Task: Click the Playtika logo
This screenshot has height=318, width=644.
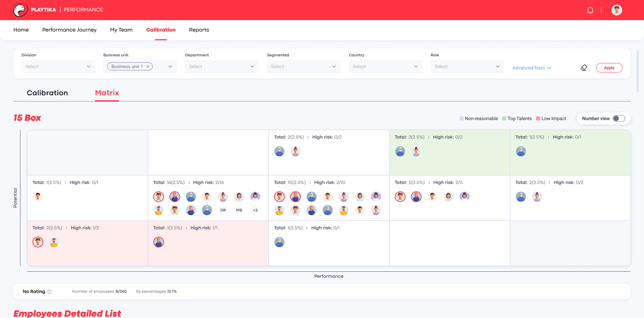Action: pos(20,10)
